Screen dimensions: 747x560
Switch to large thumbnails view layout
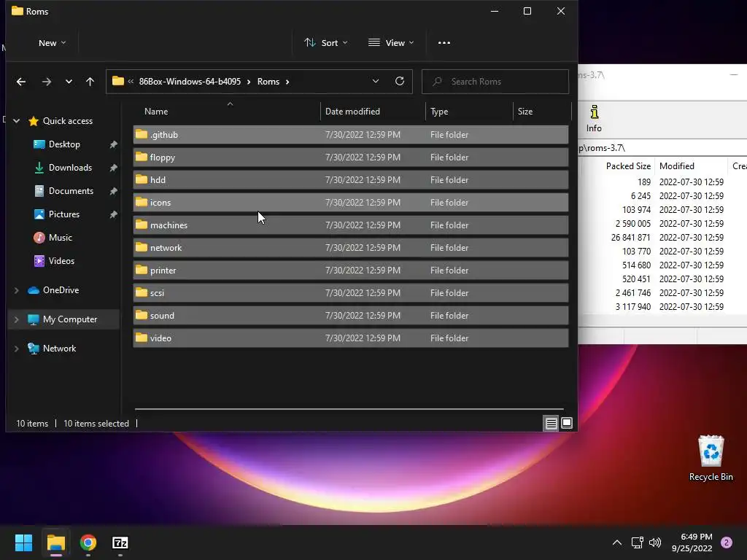[x=566, y=423]
